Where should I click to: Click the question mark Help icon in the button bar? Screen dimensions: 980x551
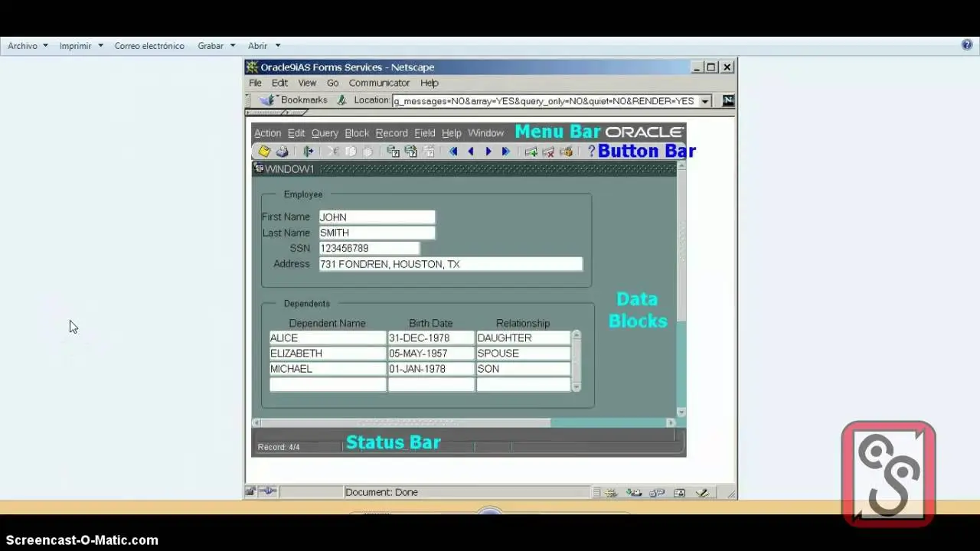click(591, 152)
